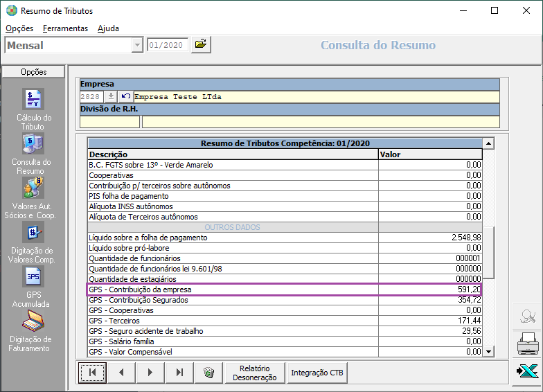Click the recycle bin delete icon

click(x=209, y=373)
